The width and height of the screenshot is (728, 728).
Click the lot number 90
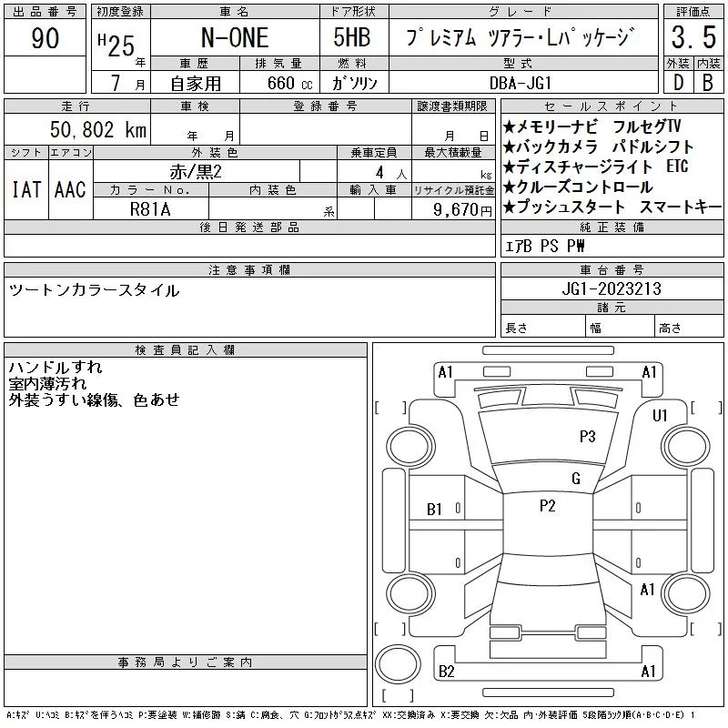[45, 38]
